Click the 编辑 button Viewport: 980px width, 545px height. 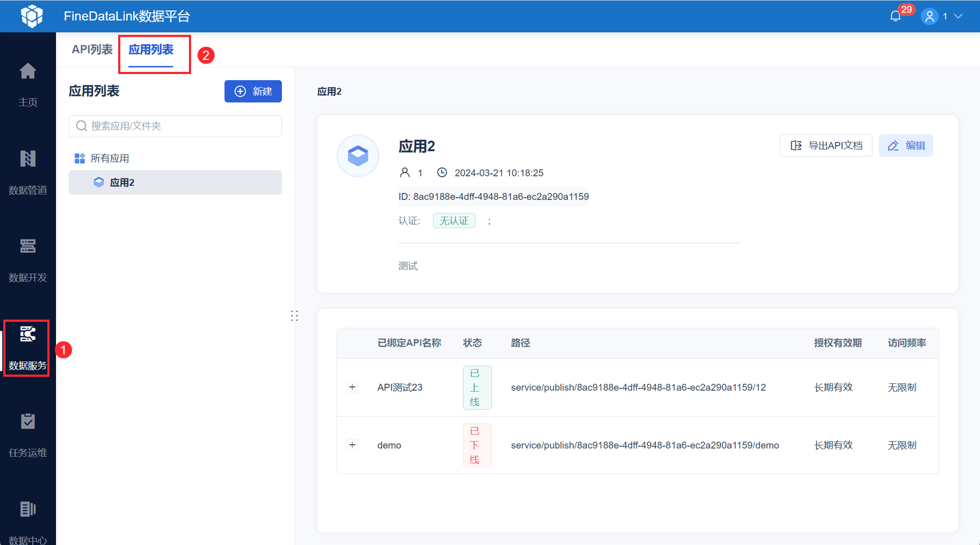point(906,145)
